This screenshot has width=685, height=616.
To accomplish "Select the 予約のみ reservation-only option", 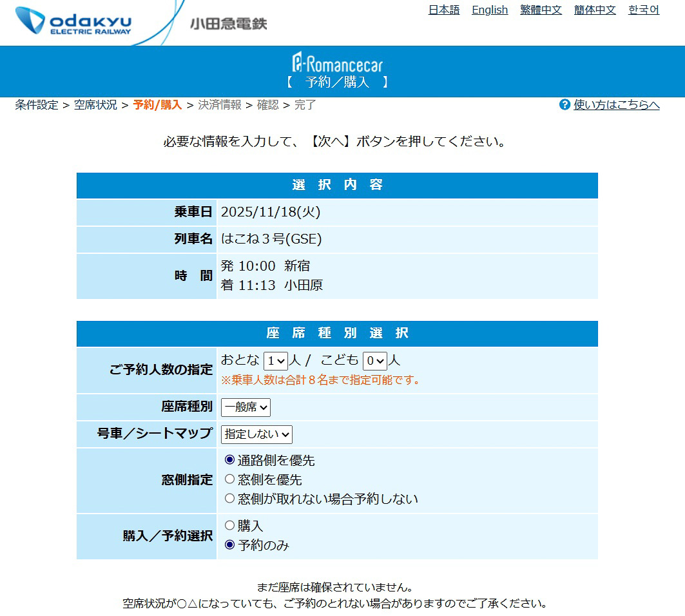I will (229, 543).
